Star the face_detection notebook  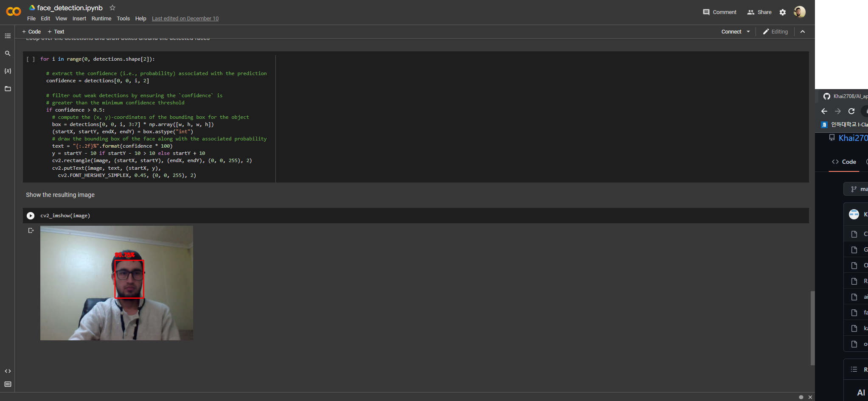[x=112, y=8]
